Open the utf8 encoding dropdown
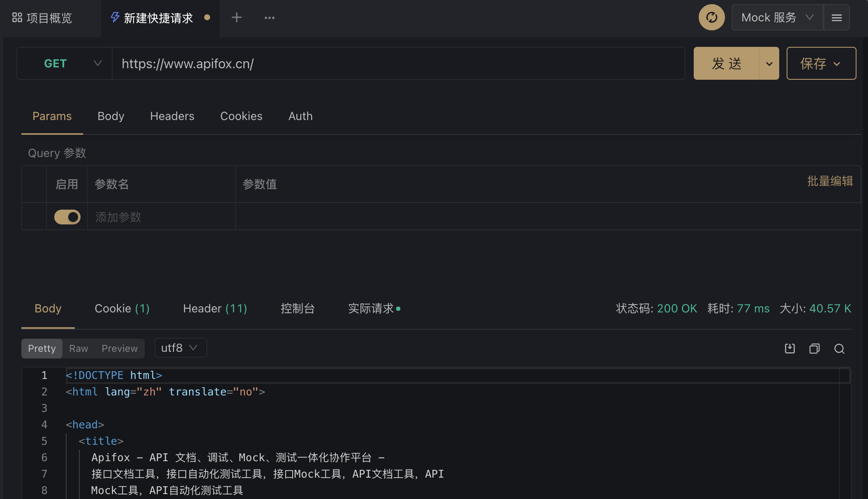This screenshot has width=868, height=499. (x=180, y=348)
